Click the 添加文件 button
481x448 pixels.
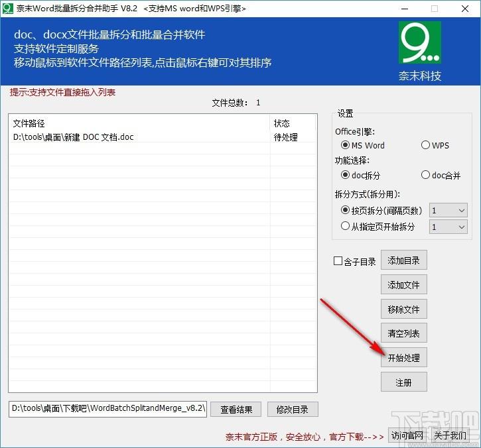click(x=403, y=285)
